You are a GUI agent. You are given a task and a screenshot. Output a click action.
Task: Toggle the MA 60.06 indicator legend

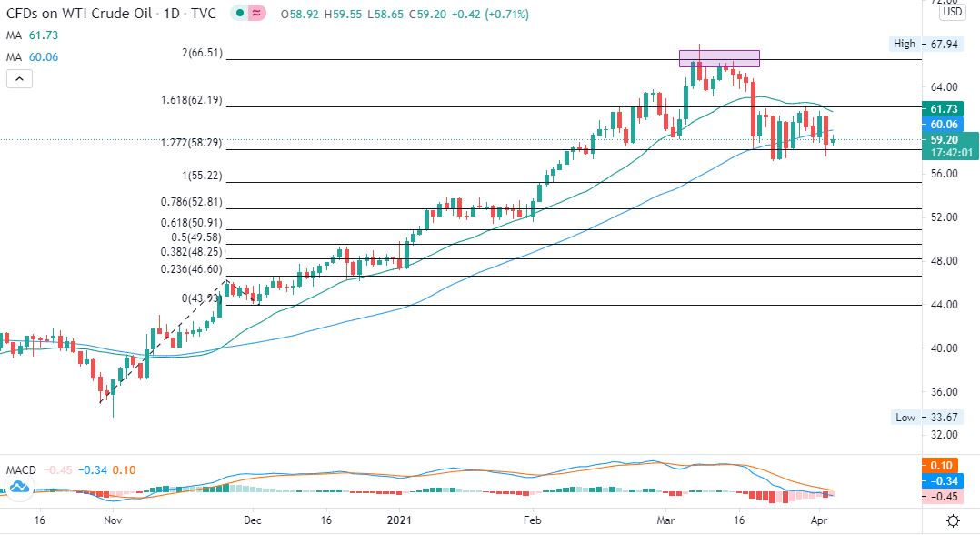coord(33,57)
